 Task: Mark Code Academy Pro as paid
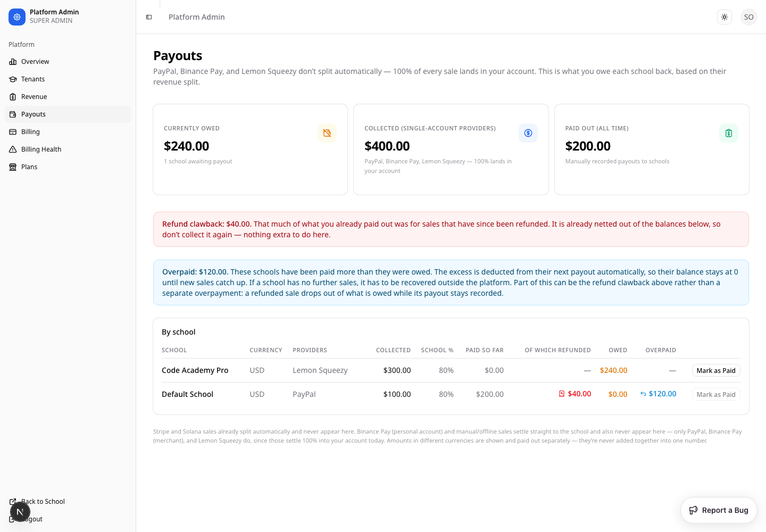point(716,370)
